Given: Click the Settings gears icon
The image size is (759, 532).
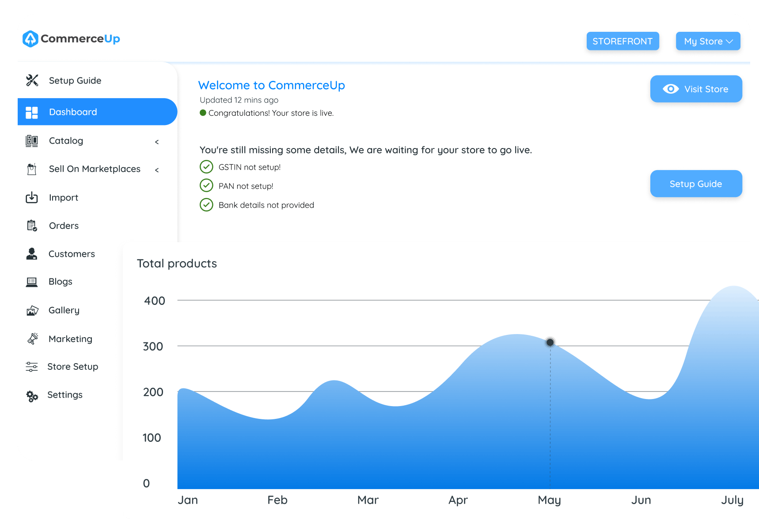Looking at the screenshot, I should (32, 396).
